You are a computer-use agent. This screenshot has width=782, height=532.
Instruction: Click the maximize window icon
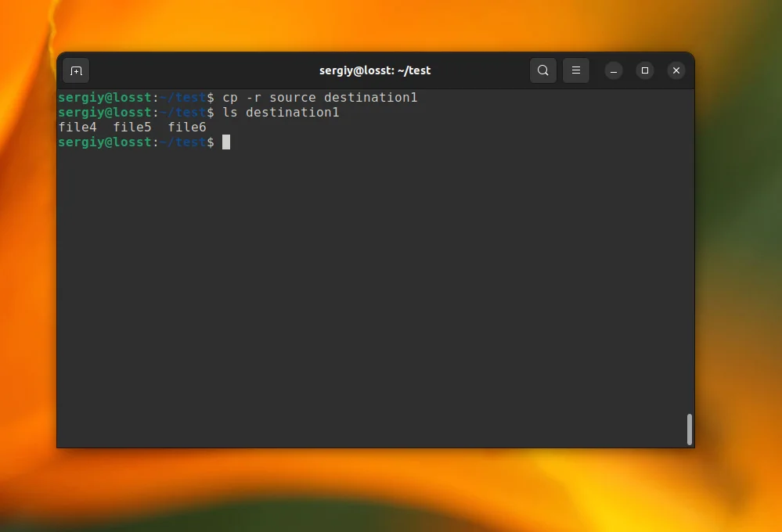click(645, 70)
